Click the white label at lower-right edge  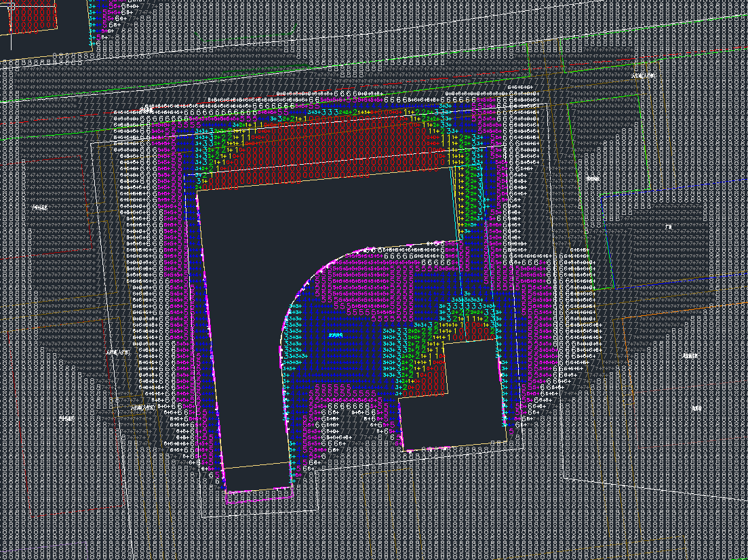pyautogui.click(x=696, y=408)
